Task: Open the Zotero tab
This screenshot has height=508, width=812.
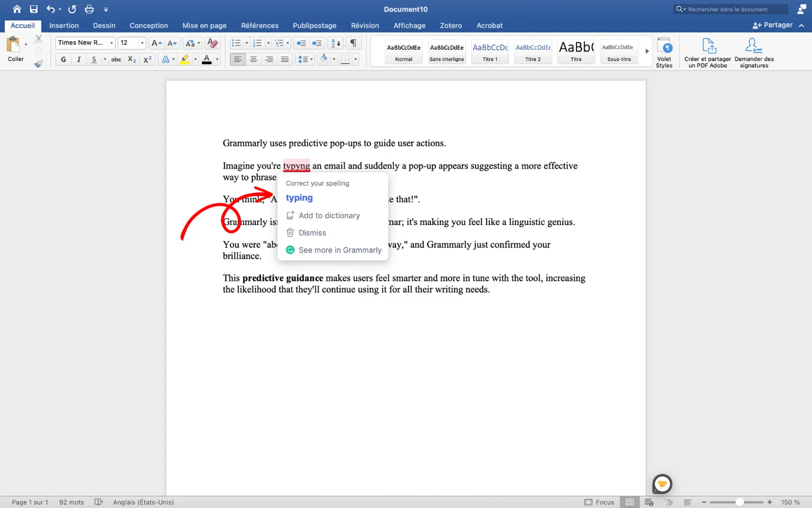Action: 451,25
